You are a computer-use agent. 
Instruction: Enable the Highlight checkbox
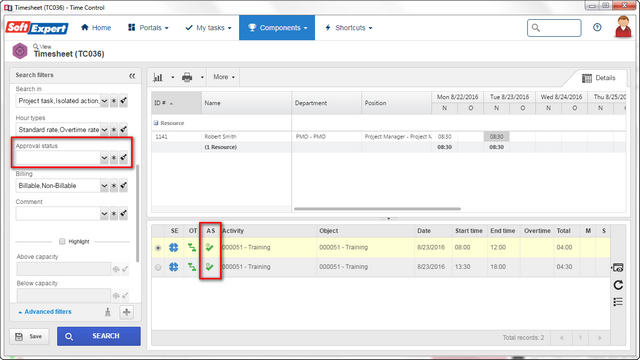tap(62, 242)
